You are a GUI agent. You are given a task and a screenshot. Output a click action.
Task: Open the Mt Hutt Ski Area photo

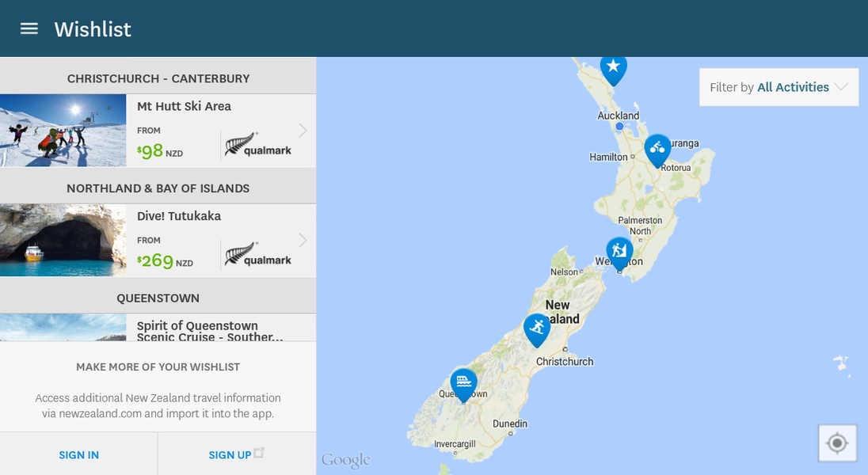[x=63, y=131]
